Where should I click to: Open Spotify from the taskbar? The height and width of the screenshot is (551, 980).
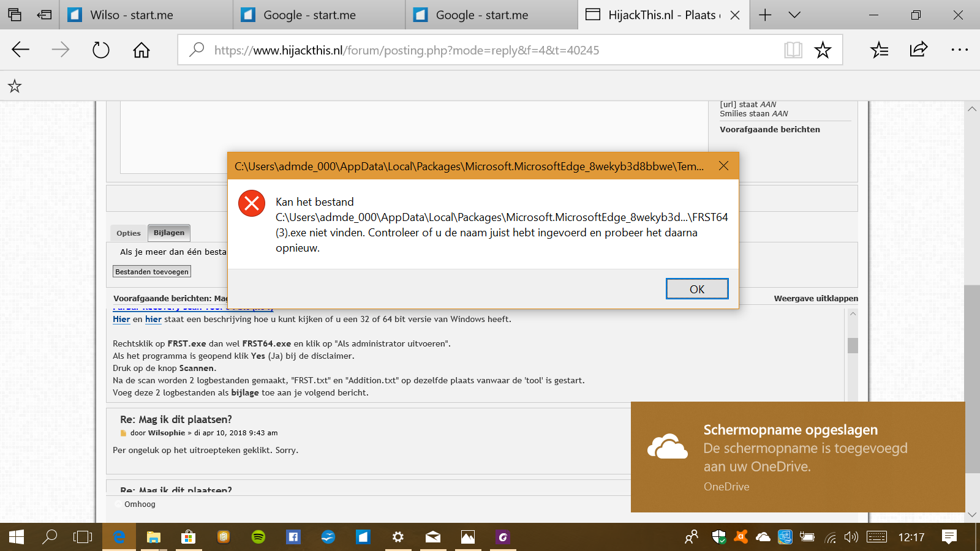point(258,537)
